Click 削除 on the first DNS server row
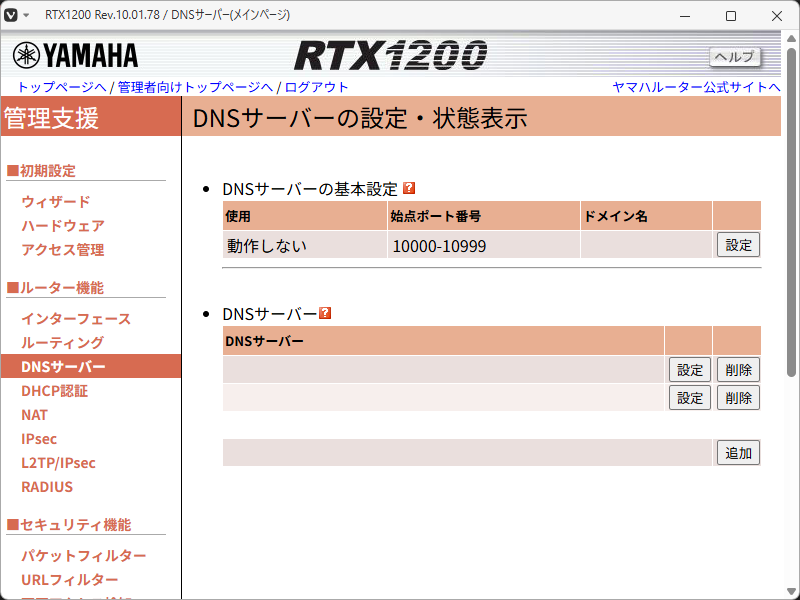Screen dimensions: 800x600 click(x=738, y=369)
